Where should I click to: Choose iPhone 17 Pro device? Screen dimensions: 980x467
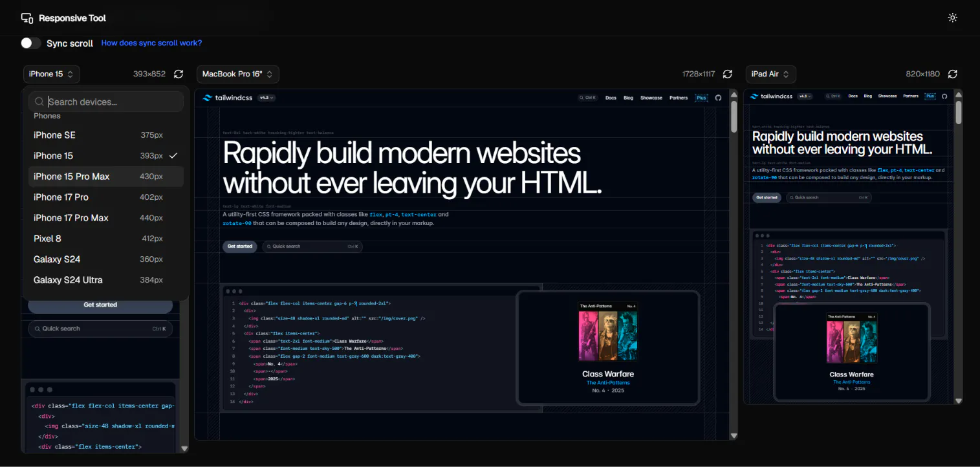[x=106, y=197]
